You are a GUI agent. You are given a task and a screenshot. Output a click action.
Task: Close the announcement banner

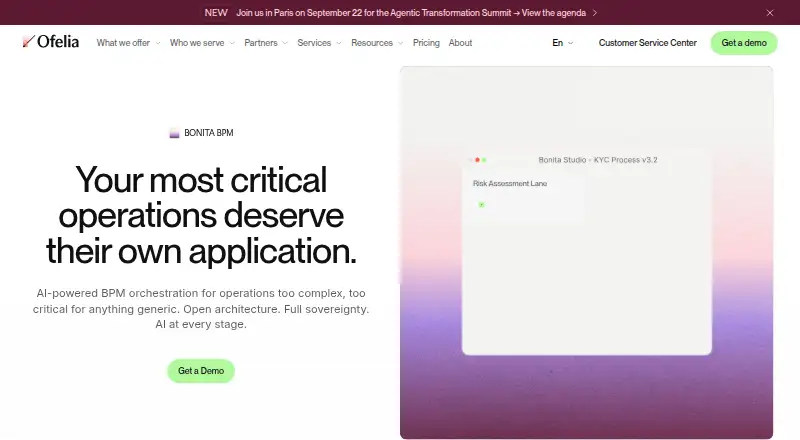tap(770, 13)
